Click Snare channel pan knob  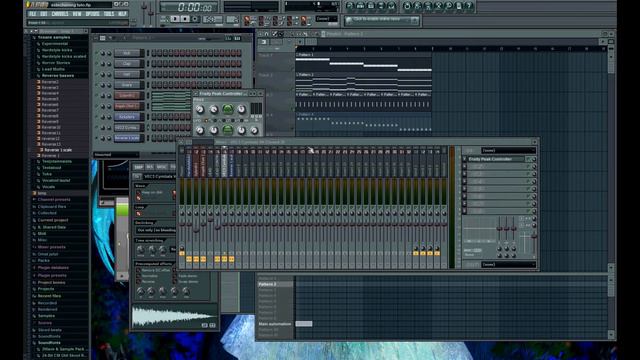click(103, 85)
